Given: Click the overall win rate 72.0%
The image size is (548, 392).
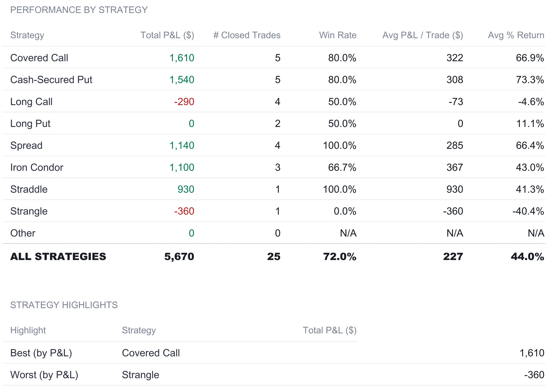Looking at the screenshot, I should pyautogui.click(x=340, y=256).
